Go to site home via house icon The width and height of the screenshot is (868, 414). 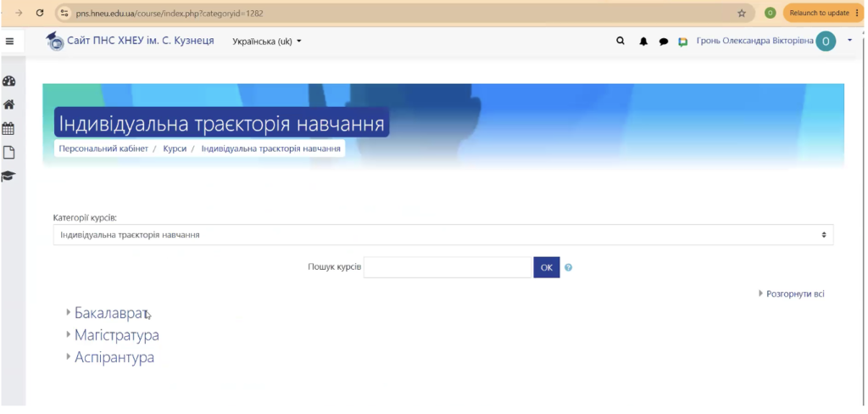point(8,104)
